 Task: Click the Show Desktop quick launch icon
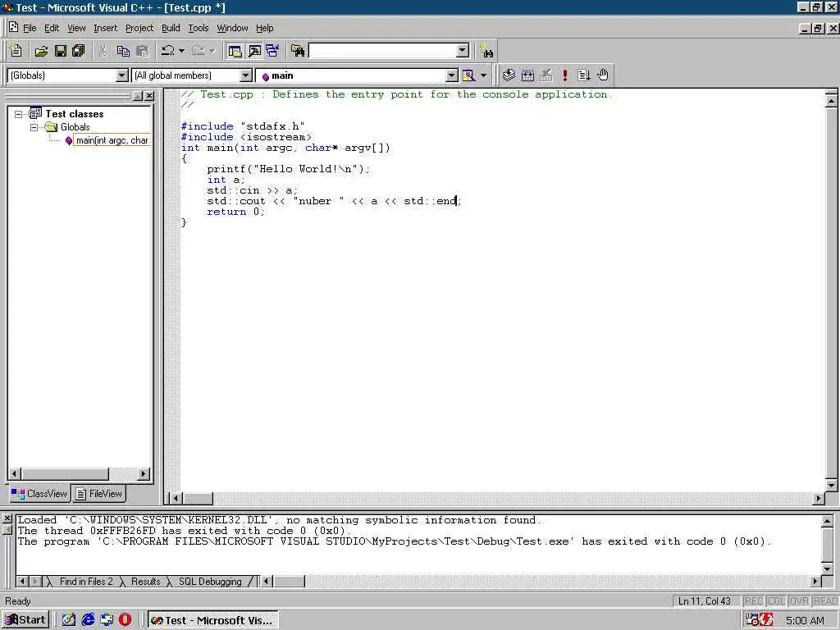(69, 620)
